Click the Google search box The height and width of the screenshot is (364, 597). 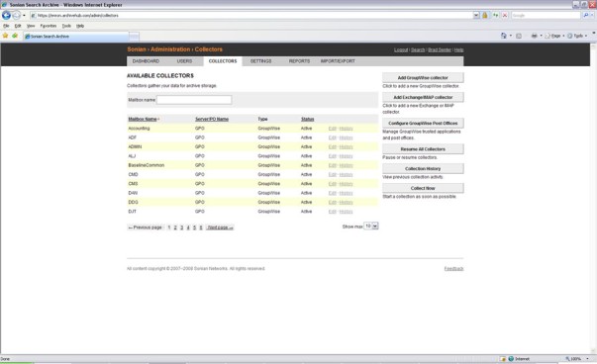[546, 15]
